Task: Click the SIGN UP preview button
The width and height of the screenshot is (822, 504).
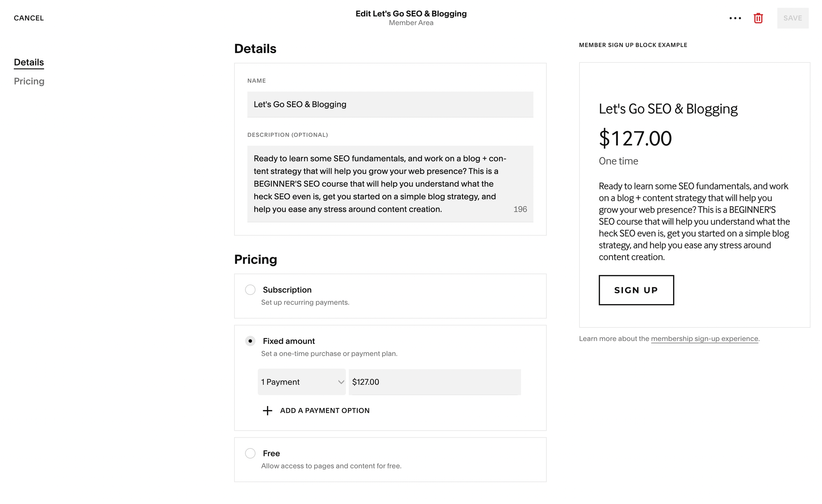Action: click(x=636, y=290)
